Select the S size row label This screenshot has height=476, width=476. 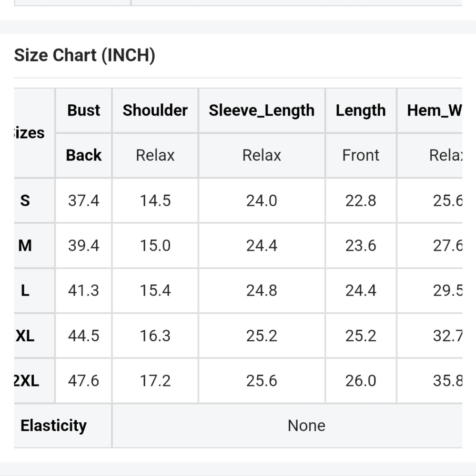(x=25, y=201)
